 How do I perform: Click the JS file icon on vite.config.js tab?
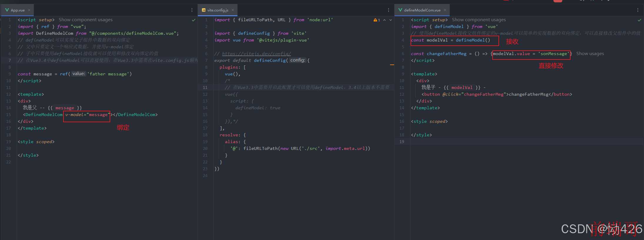[x=204, y=10]
